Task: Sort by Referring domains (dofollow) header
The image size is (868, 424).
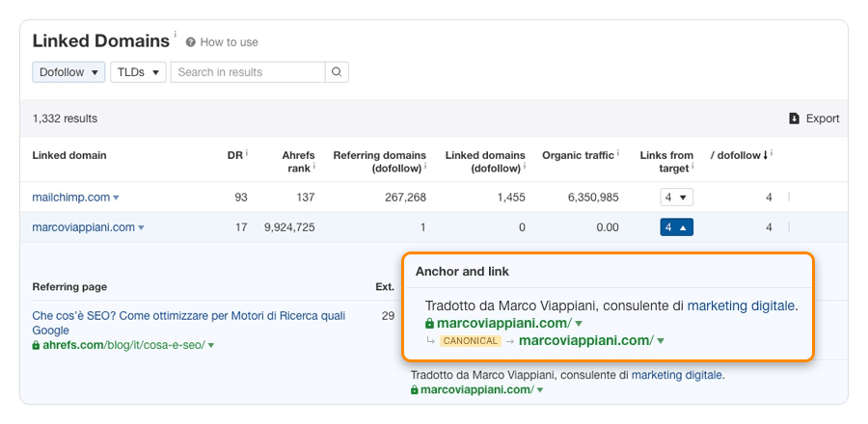Action: (x=380, y=162)
